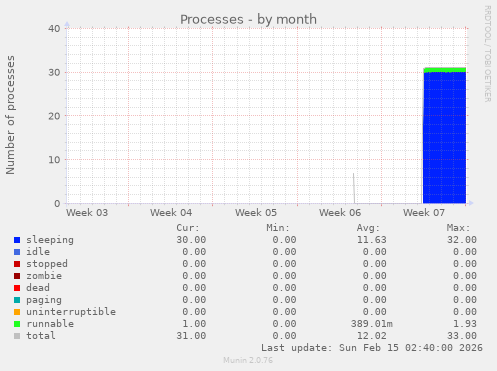Click the 'Week 03' x-axis label

click(87, 213)
